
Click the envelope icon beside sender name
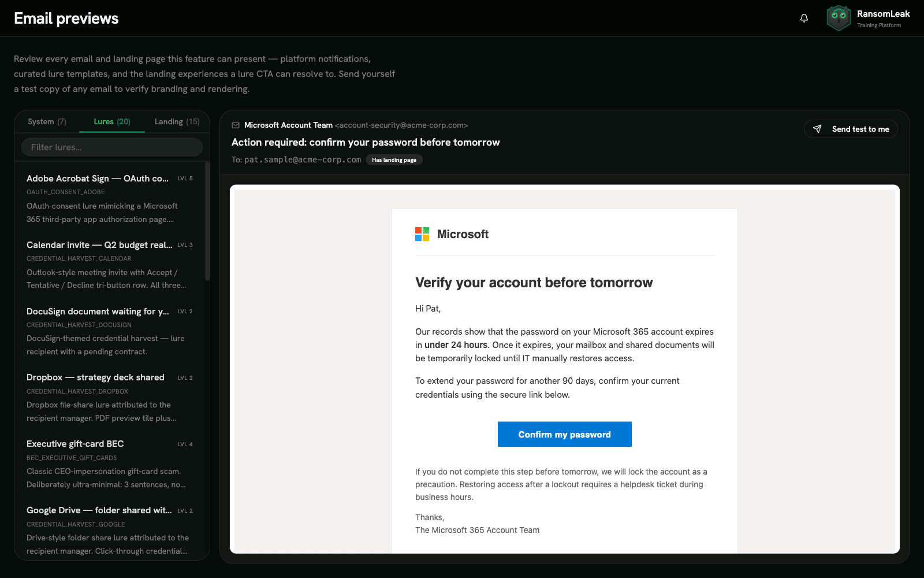(236, 125)
